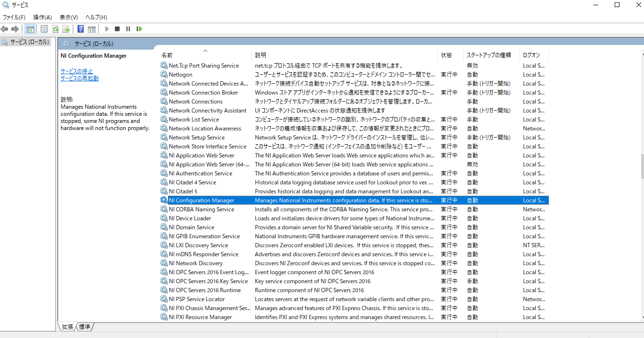Click the gear icon of Network Setup Service
Viewport: 644px width, 338px height.
tap(164, 137)
